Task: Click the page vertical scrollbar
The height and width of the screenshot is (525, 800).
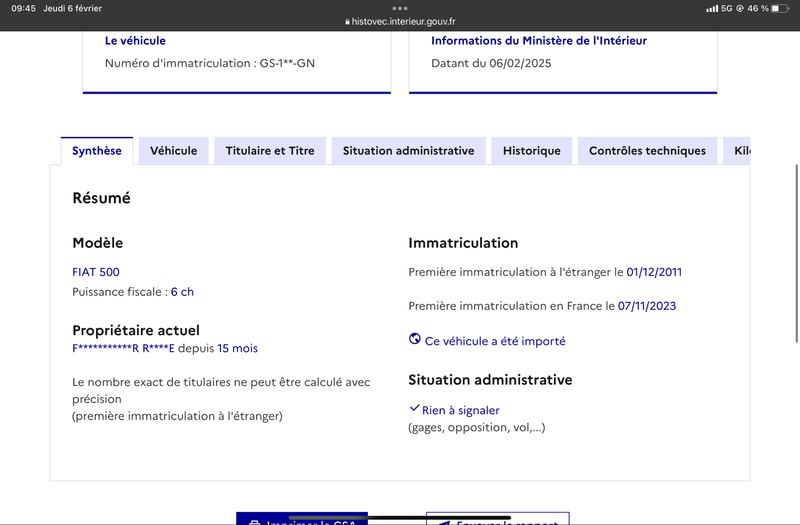Action: (797, 254)
